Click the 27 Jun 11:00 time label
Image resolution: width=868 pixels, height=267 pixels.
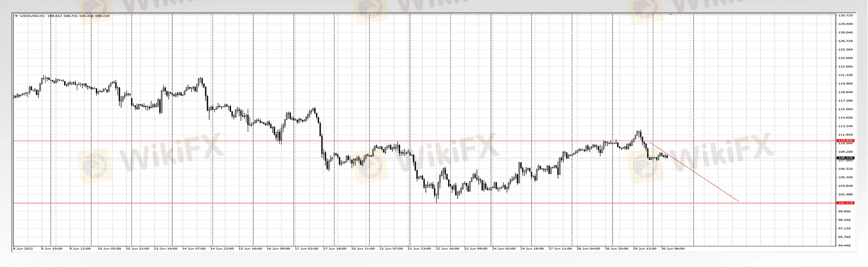(x=560, y=248)
